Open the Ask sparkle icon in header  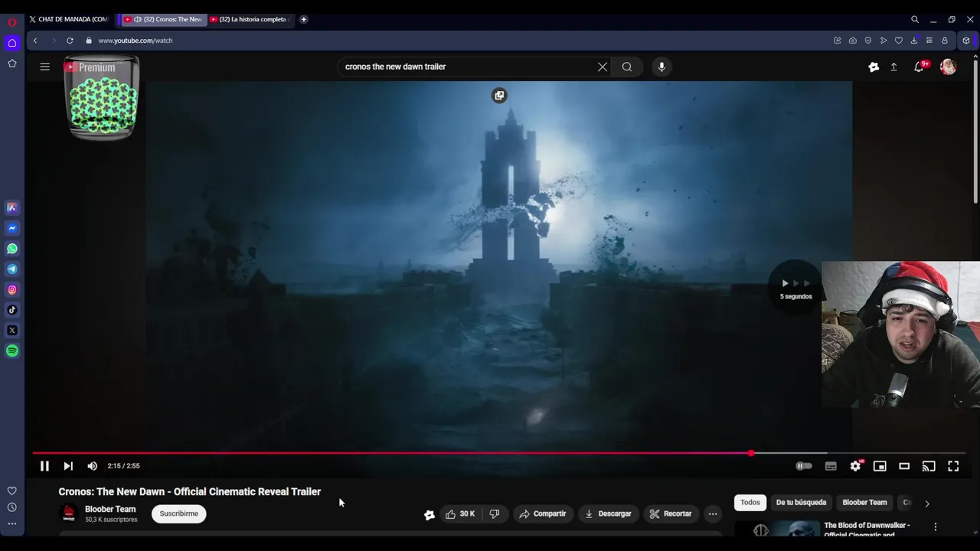pos(874,67)
